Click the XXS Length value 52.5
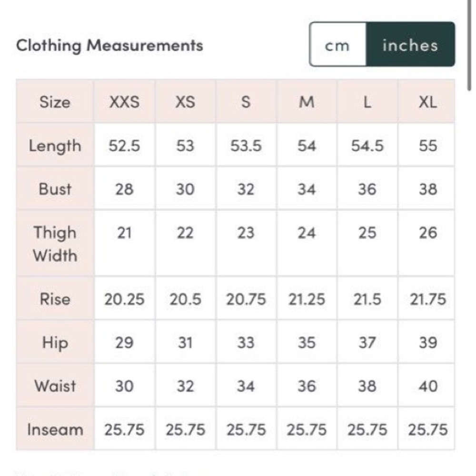The width and height of the screenshot is (476, 476). click(x=124, y=145)
